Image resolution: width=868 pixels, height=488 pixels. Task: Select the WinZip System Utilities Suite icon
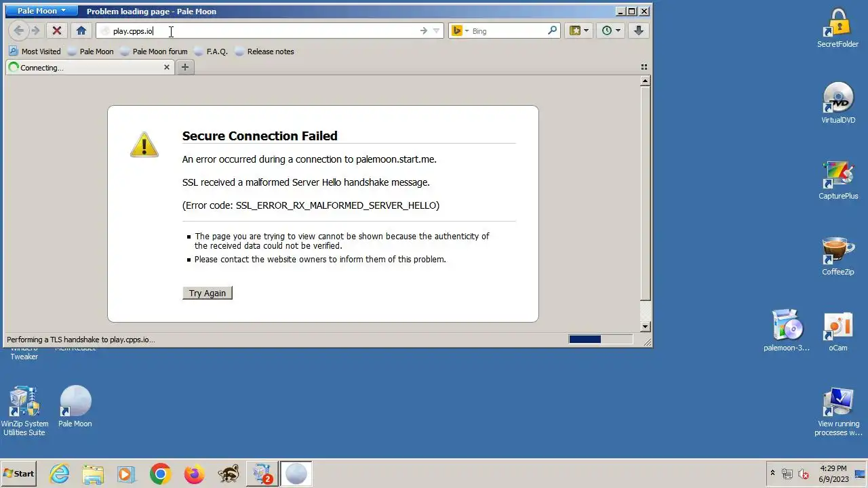pos(24,411)
